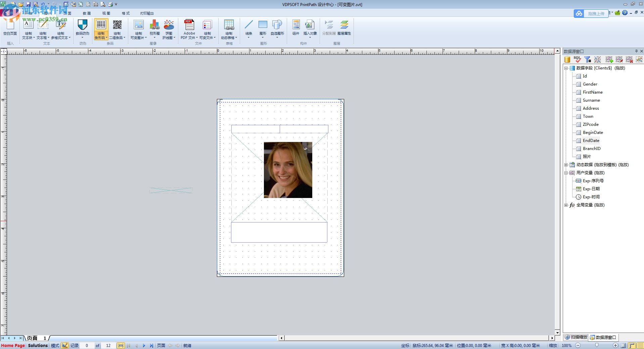Click the data filter funnel icon
Screen dimensions: 644x349
pos(587,59)
